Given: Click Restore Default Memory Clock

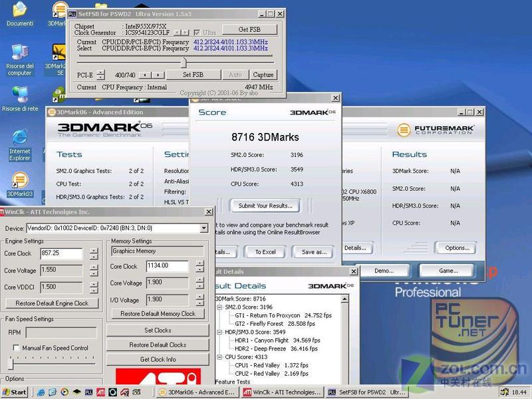Looking at the screenshot, I should (x=158, y=313).
